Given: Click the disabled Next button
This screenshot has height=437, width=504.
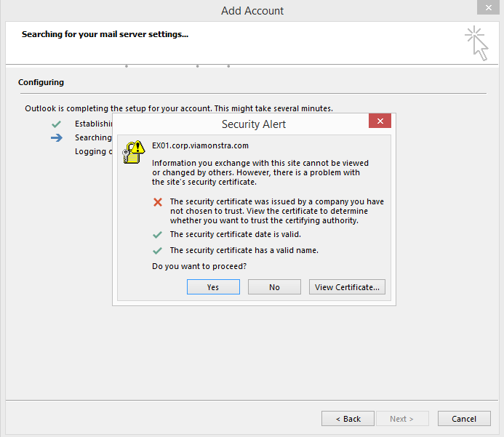Looking at the screenshot, I should point(401,419).
